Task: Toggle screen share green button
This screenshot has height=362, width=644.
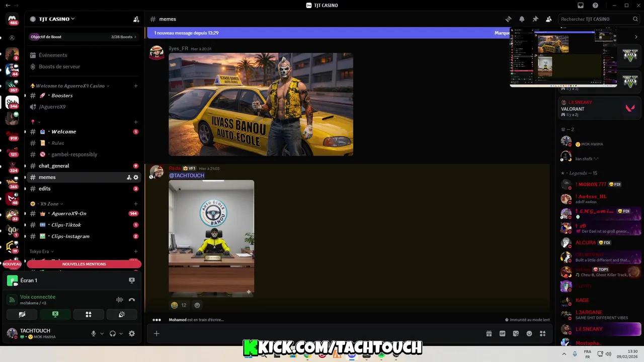Action: point(55,314)
